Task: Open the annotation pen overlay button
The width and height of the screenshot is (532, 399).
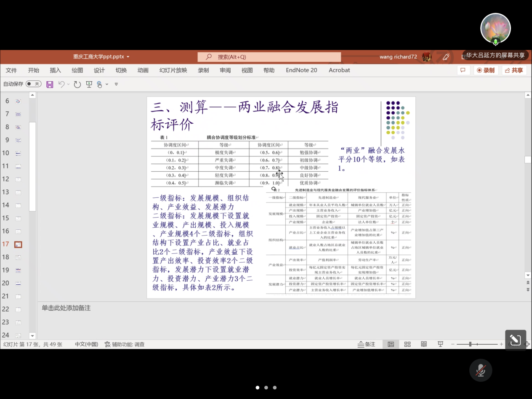Action: point(516,340)
